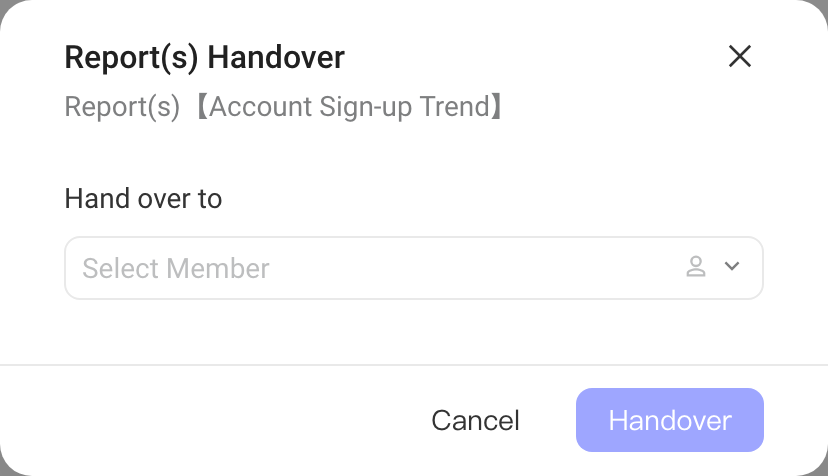Dismiss the dialog using the X icon

click(740, 56)
